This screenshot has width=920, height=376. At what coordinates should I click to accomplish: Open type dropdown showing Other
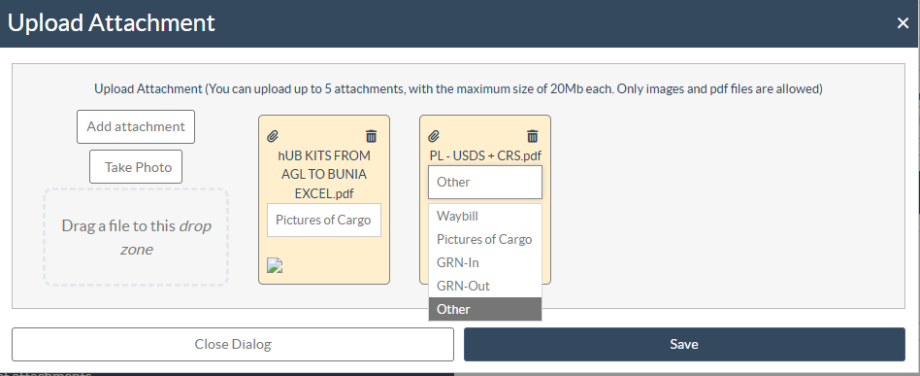[485, 182]
